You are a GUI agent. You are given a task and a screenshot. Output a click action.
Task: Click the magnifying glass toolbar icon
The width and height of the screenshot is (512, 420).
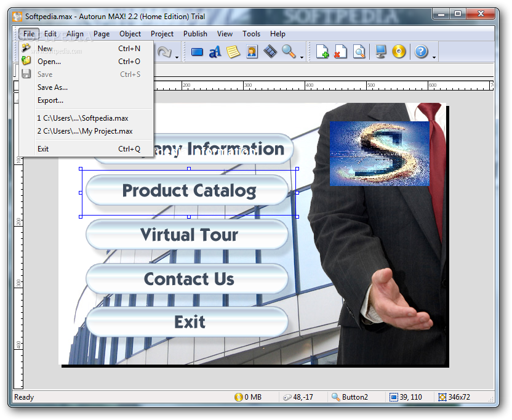(289, 52)
